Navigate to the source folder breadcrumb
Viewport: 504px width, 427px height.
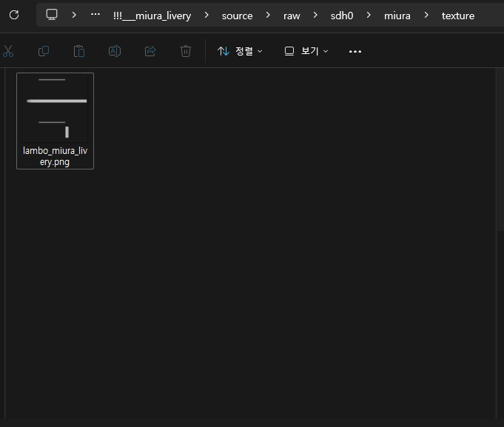tap(237, 16)
